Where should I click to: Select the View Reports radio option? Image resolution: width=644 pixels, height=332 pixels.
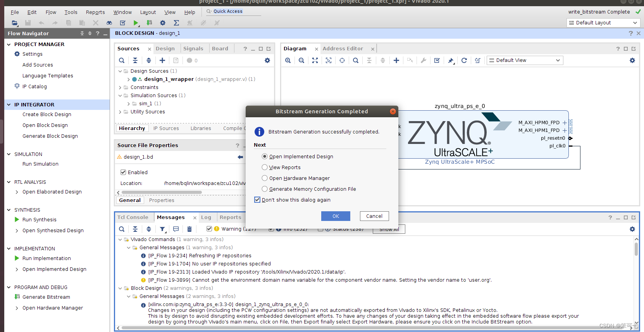265,167
